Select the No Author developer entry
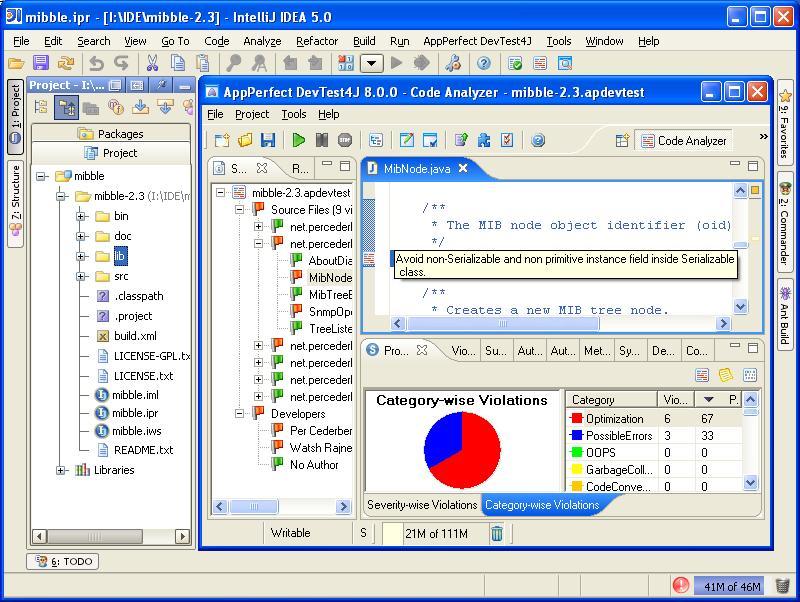 tap(314, 465)
